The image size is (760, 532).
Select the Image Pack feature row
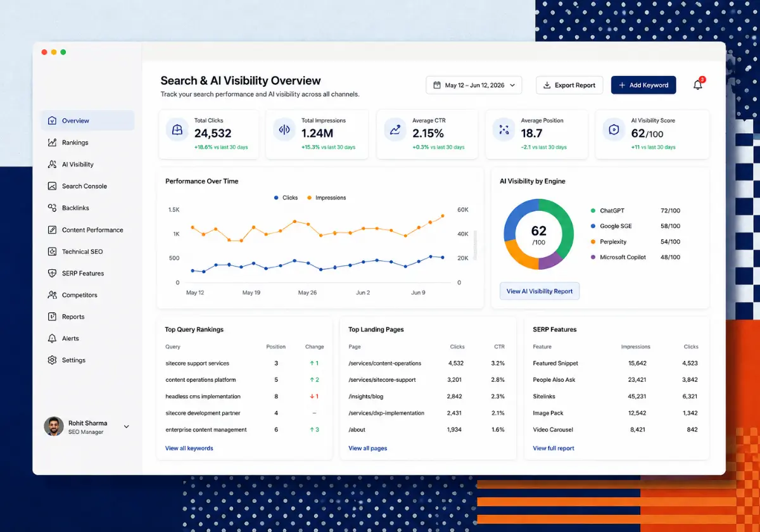pos(616,413)
